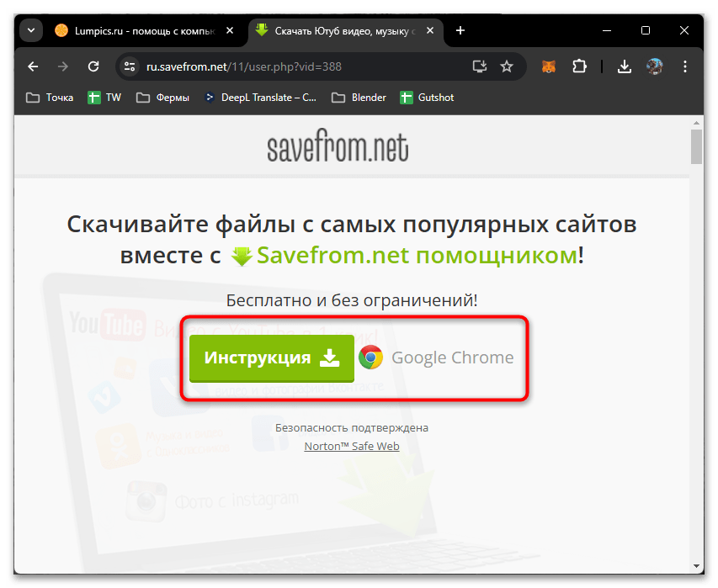
Task: Click the browser profile avatar icon
Action: coord(656,66)
